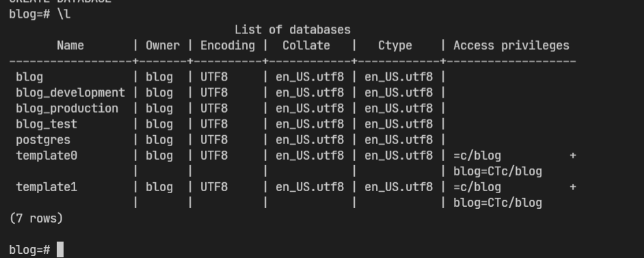644x258 pixels.
Task: Click the Collate column header
Action: pos(306,46)
